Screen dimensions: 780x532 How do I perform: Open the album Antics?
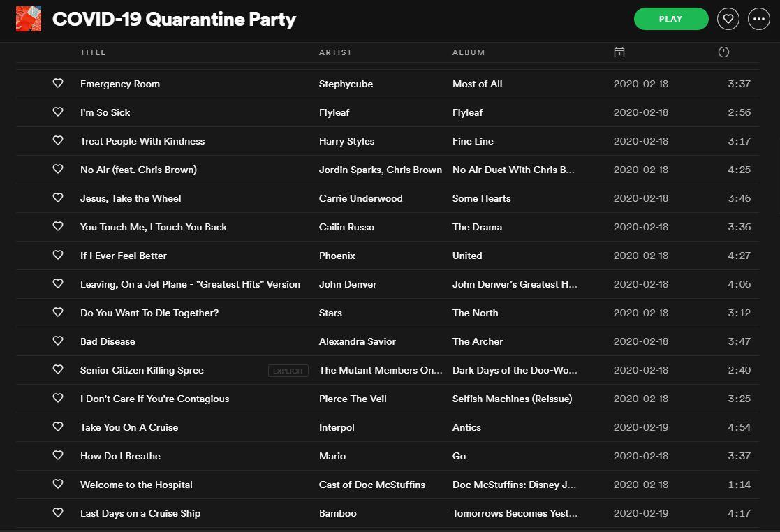pos(466,427)
